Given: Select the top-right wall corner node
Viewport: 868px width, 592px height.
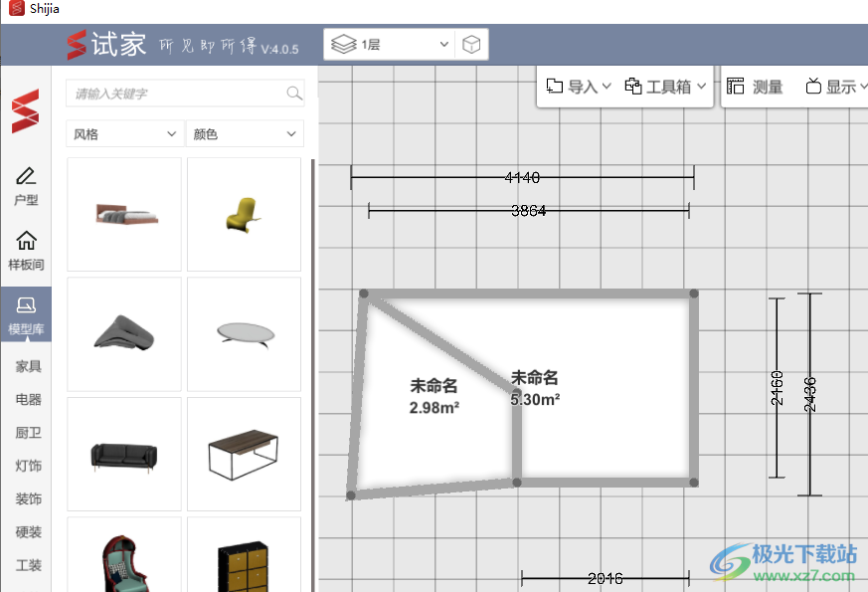Looking at the screenshot, I should [694, 294].
